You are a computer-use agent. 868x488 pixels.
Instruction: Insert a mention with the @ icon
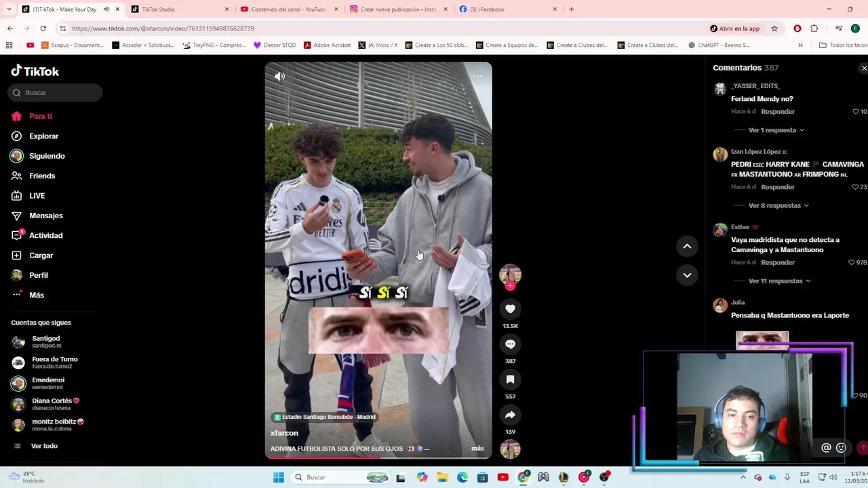826,448
